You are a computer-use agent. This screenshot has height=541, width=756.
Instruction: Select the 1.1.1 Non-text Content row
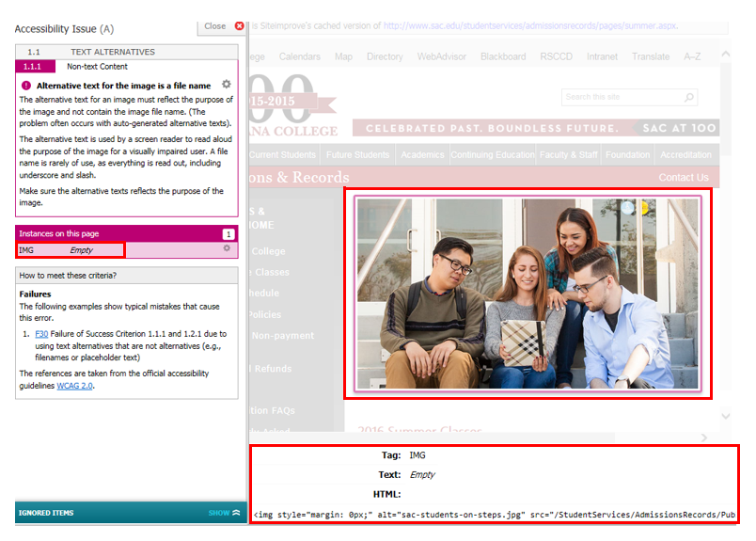(x=127, y=66)
